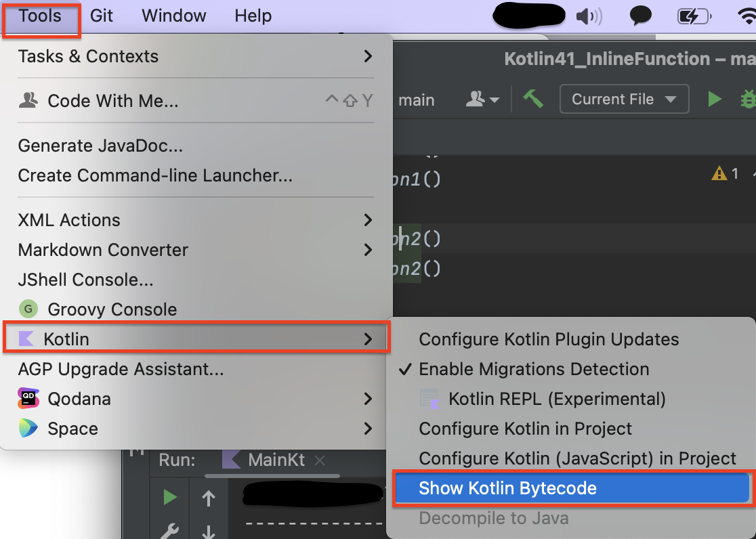Open Kotlin REPL (Experimental)
This screenshot has width=756, height=539.
pyautogui.click(x=571, y=400)
